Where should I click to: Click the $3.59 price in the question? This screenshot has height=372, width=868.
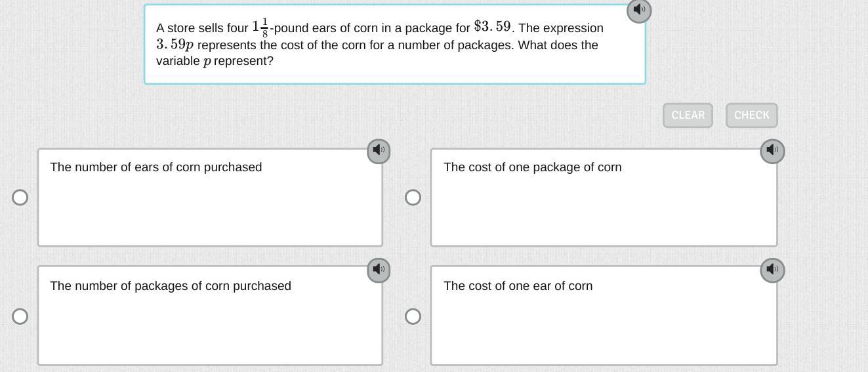point(492,28)
